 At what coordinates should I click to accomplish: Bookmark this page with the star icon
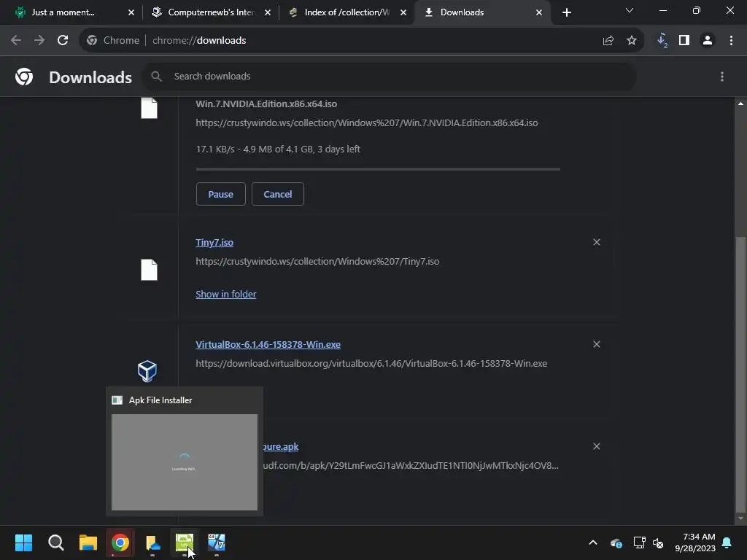coord(632,41)
